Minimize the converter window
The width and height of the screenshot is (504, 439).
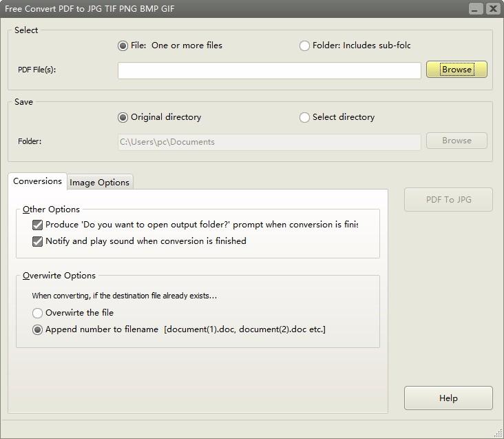[x=475, y=9]
